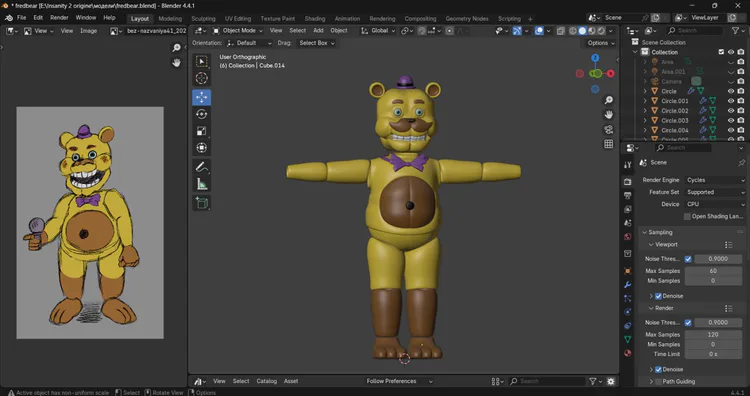Toggle visibility eye for Collection
Viewport: 750px width, 396px height.
tap(731, 52)
